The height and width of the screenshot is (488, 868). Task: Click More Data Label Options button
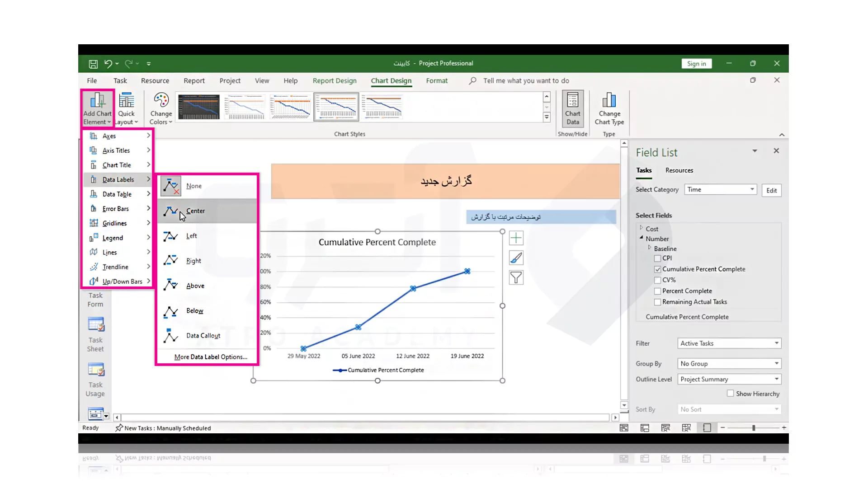pyautogui.click(x=210, y=357)
